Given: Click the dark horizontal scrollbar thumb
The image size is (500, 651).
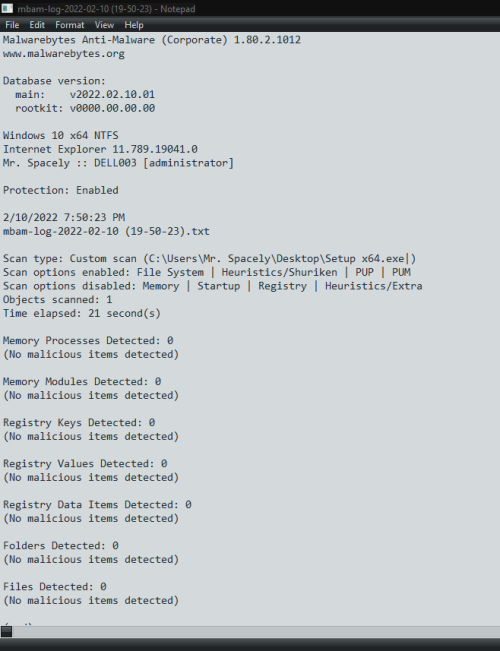Looking at the screenshot, I should [7, 631].
